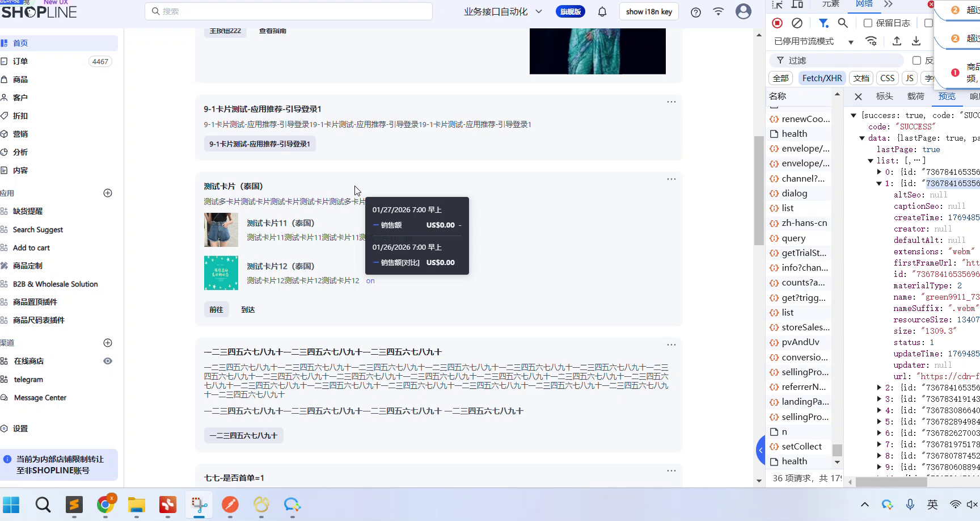Open the three-dot menu on 测试卡片（泰国） card

pyautogui.click(x=671, y=179)
